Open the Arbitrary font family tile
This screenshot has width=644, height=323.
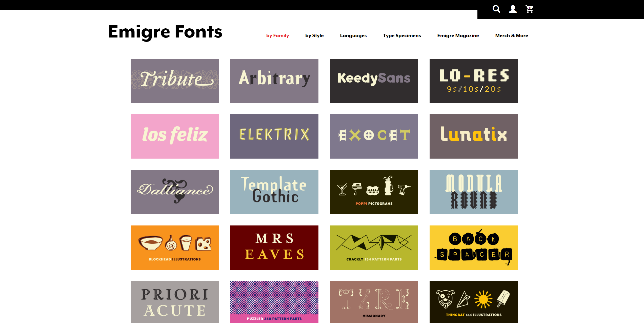tap(274, 81)
